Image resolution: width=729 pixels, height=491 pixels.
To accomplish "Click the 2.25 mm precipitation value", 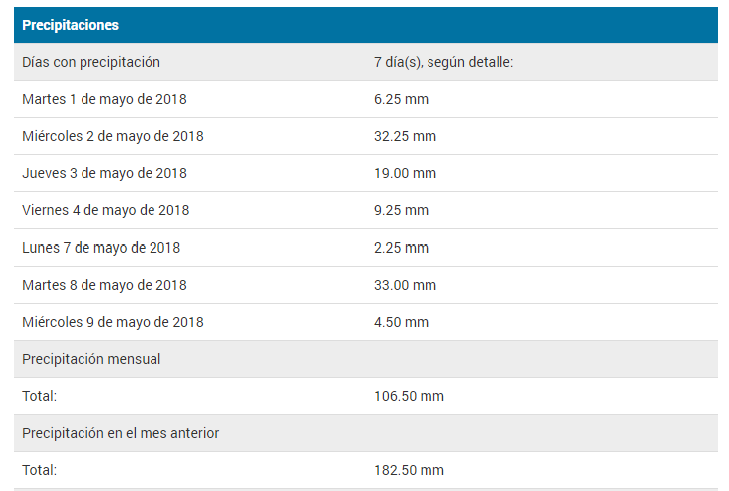I will [x=401, y=247].
